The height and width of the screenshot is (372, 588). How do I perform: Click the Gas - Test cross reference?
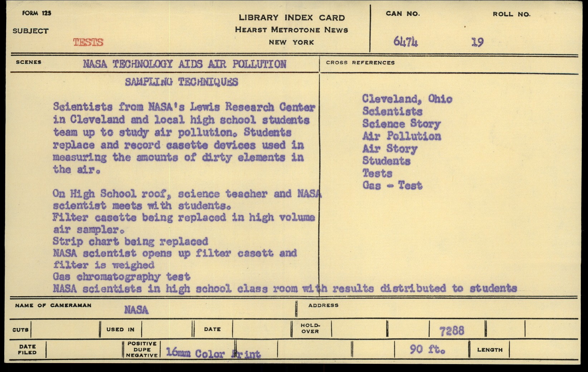coord(392,185)
